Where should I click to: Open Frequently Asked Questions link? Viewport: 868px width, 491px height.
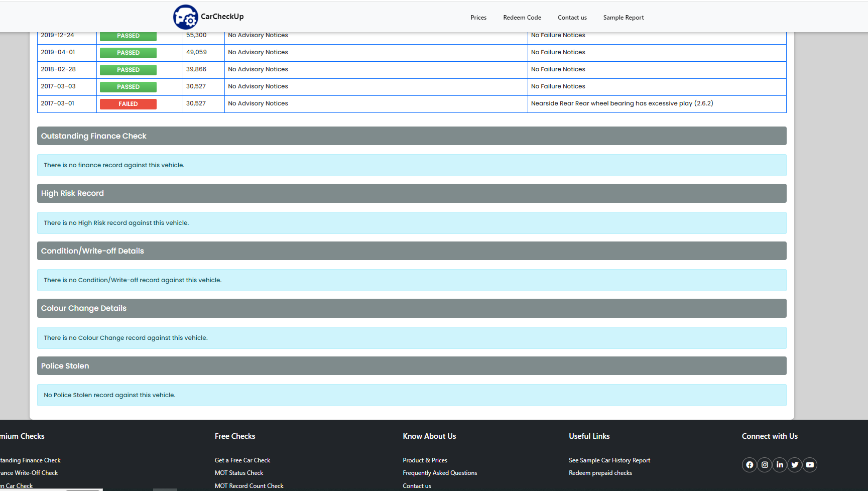[440, 473]
